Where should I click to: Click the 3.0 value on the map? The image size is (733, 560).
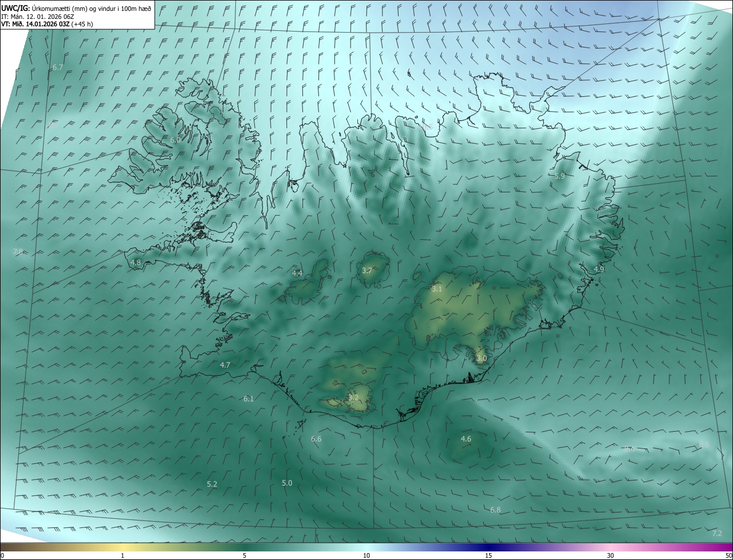click(x=482, y=358)
